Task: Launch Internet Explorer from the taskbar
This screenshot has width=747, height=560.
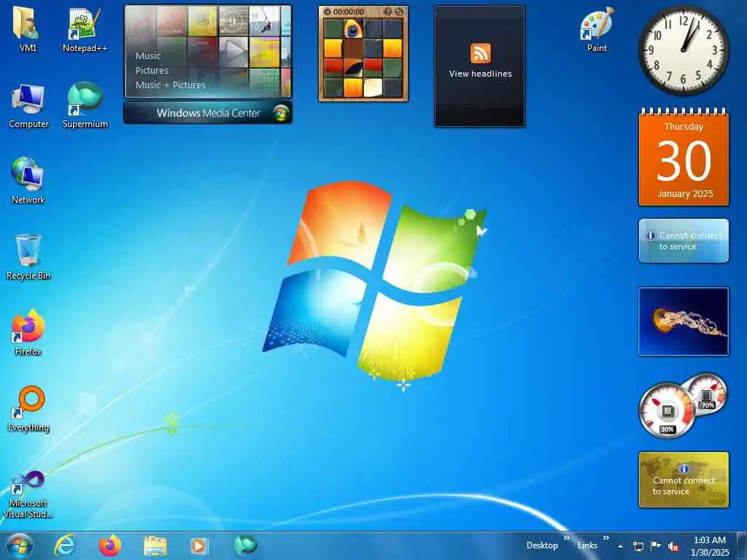Action: pos(64,545)
